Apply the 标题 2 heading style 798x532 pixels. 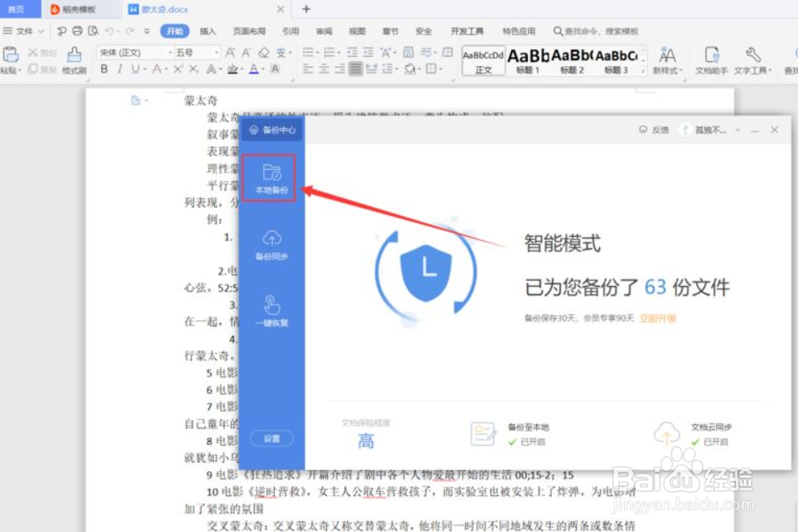[572, 60]
